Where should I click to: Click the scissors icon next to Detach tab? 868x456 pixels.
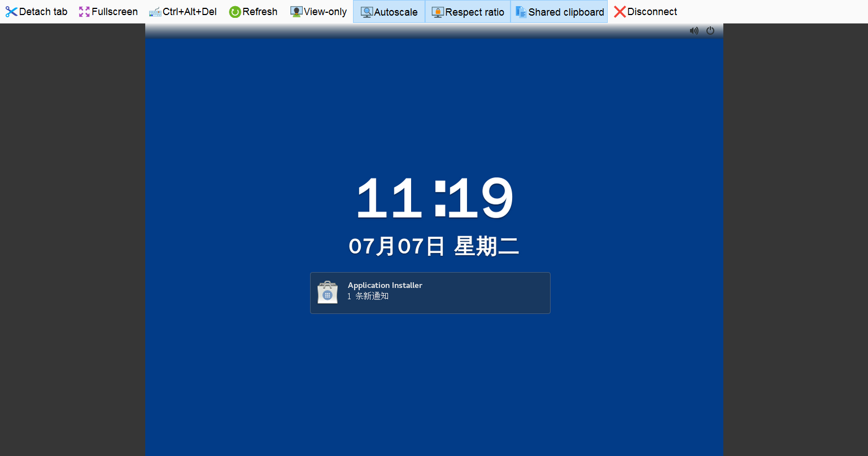point(12,11)
